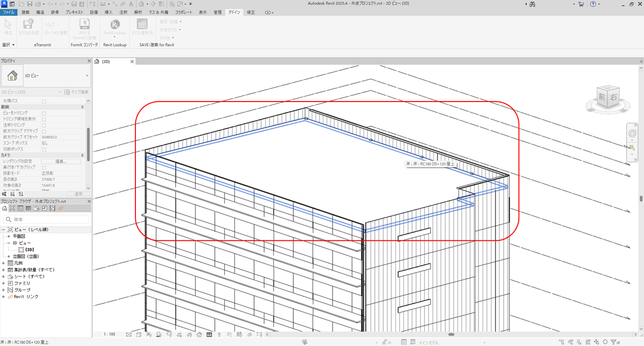Click the help question mark icon
The width and height of the screenshot is (644, 346).
pyautogui.click(x=594, y=4)
